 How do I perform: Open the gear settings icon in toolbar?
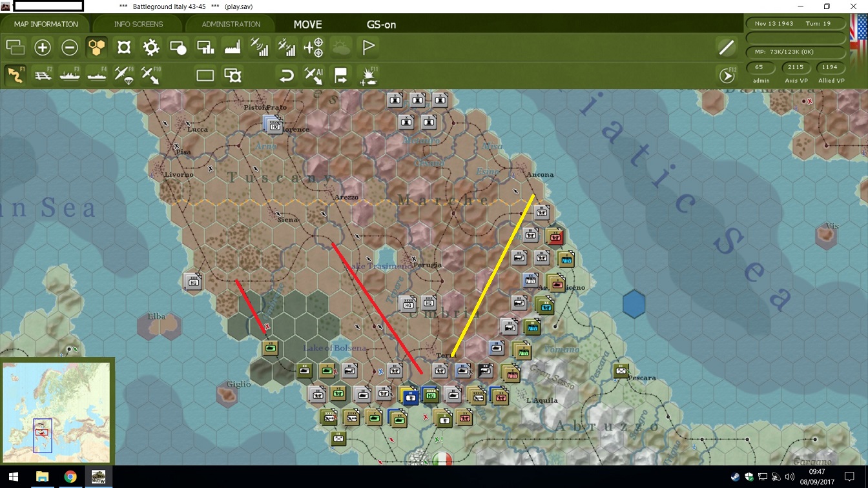click(x=151, y=47)
